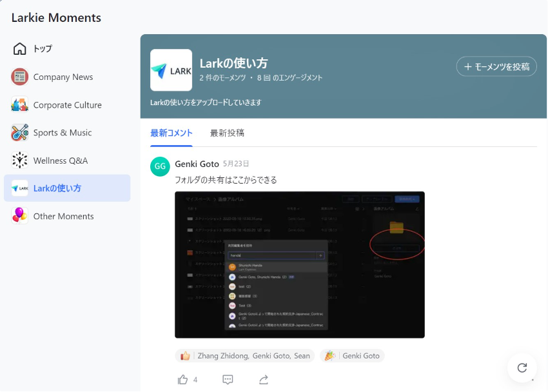Click the large LARK category logo

[x=171, y=70]
